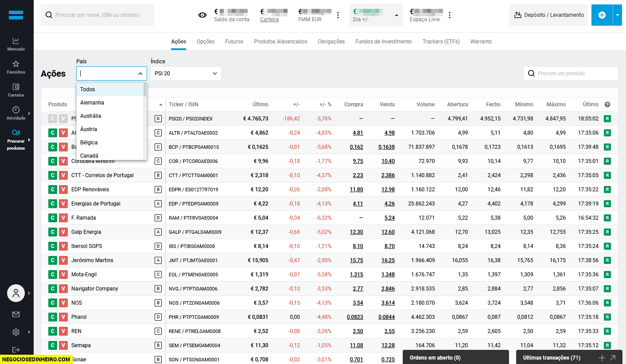Screen dimensions: 626x364
Task: Add a panel with the plus in Últimas transações
Action: [602, 358]
